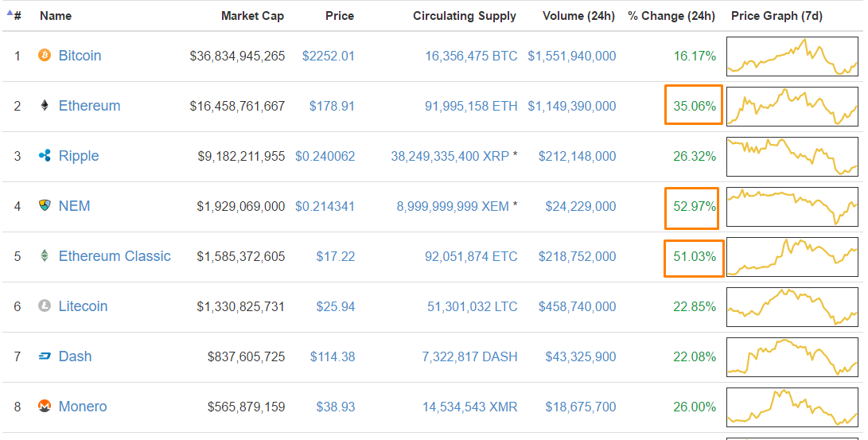Click Ethereum Classic volume $218,752,000

[578, 257]
